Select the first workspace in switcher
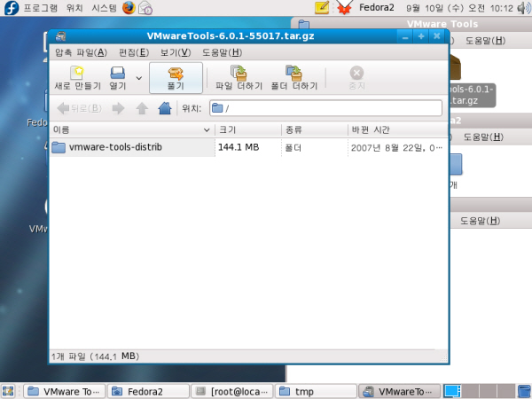 coord(452,391)
